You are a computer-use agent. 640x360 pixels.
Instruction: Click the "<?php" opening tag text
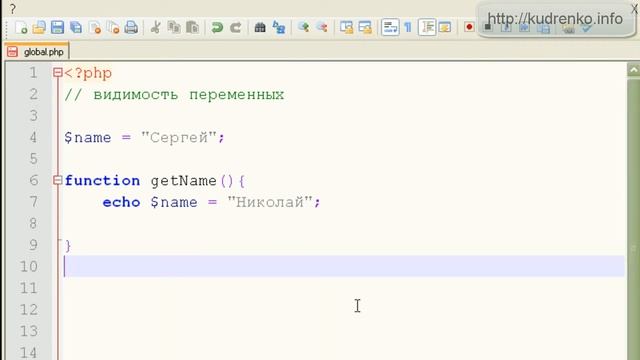pos(88,73)
